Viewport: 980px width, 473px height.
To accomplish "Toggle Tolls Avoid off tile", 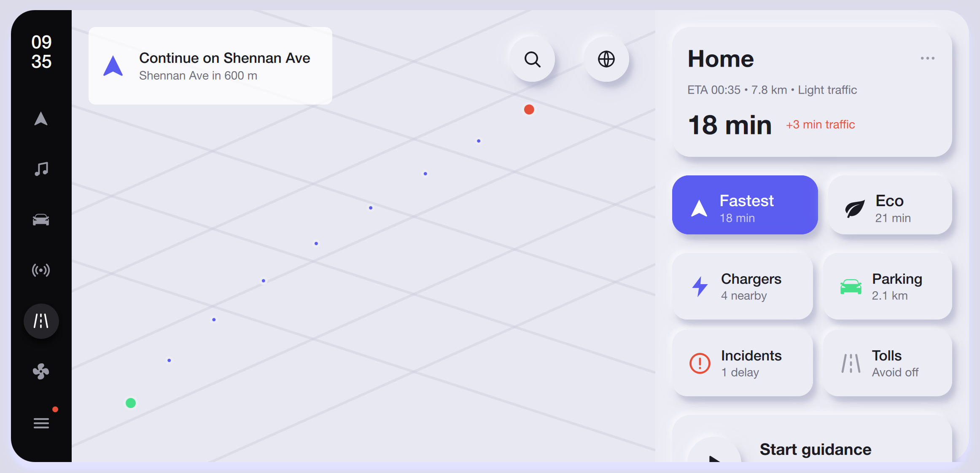I will (x=888, y=363).
